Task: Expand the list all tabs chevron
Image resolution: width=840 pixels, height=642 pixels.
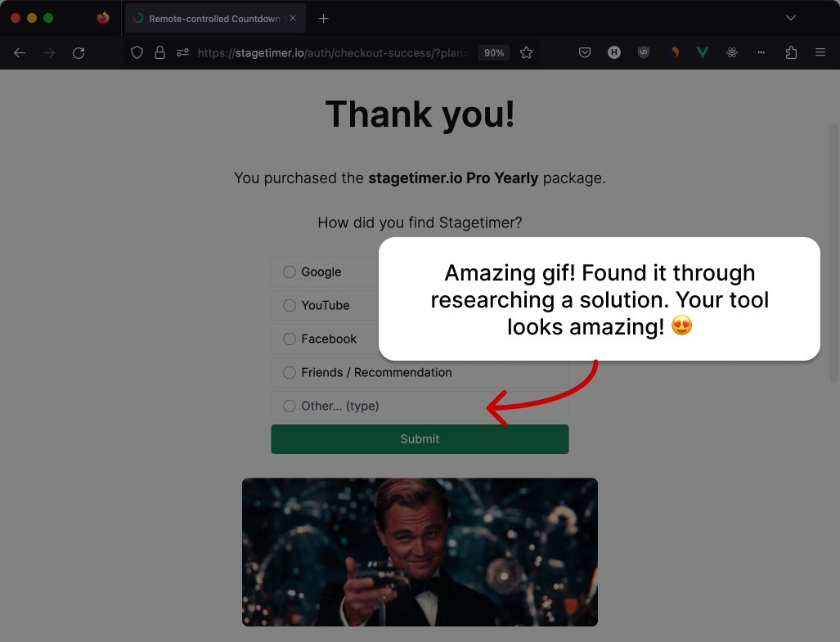Action: 790,18
